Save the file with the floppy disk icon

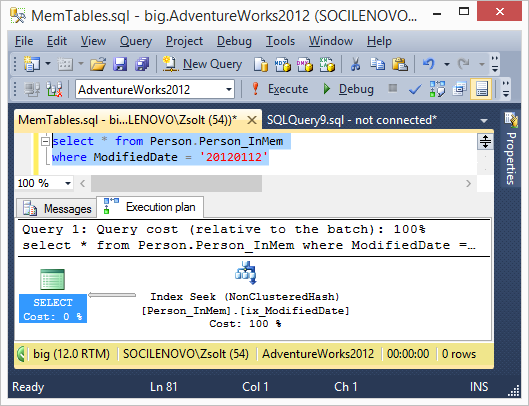120,64
